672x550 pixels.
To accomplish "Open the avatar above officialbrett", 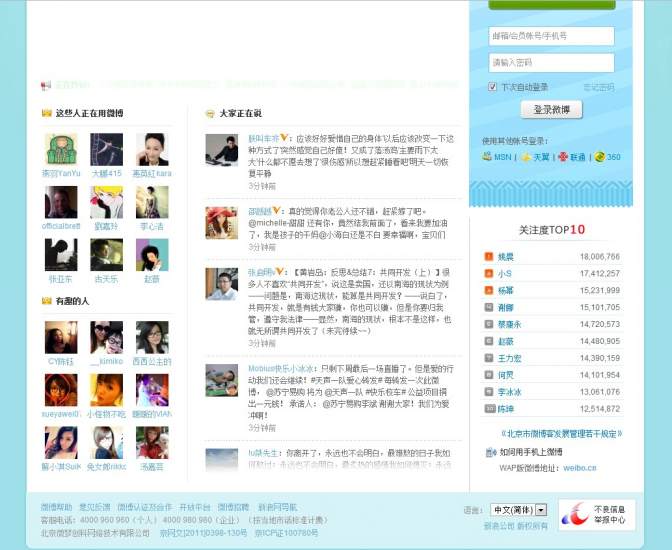I will click(61, 202).
